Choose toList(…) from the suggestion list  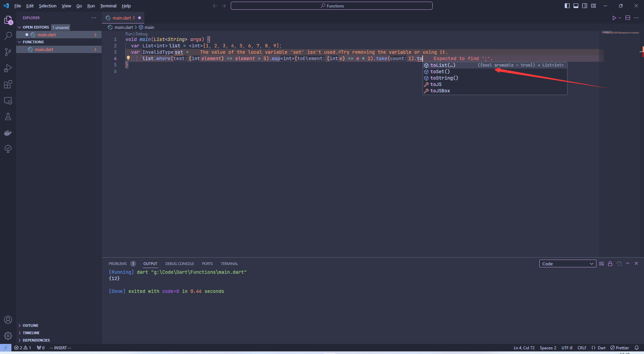coord(495,65)
